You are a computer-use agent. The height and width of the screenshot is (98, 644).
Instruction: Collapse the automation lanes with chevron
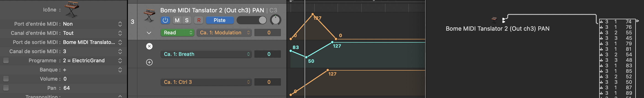pos(149,33)
